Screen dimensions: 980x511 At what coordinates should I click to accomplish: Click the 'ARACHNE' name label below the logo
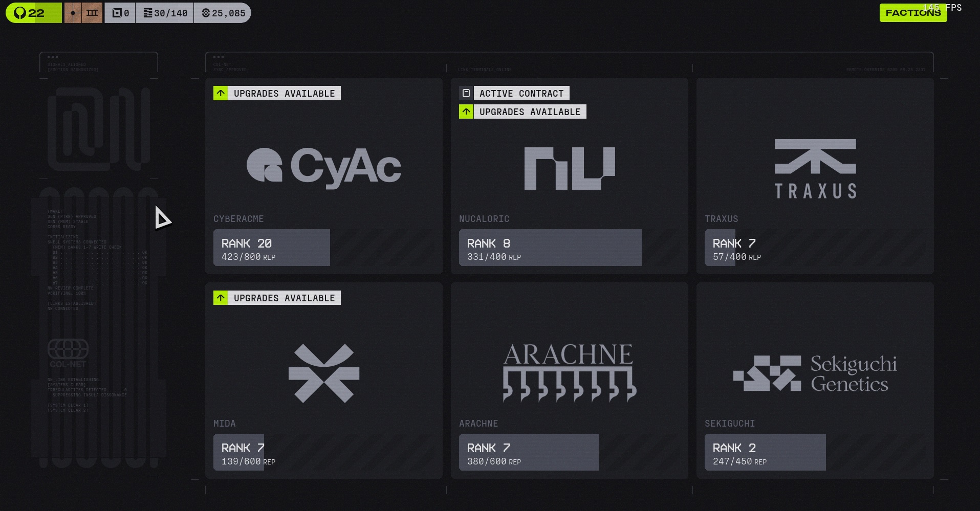(x=478, y=424)
